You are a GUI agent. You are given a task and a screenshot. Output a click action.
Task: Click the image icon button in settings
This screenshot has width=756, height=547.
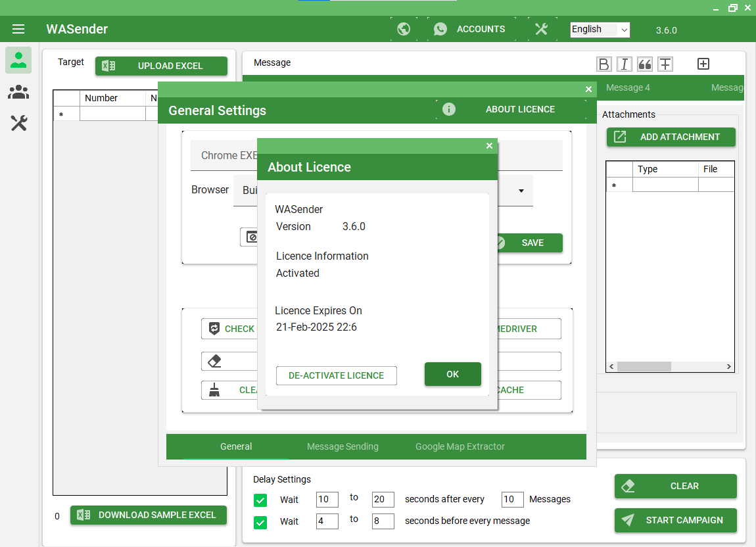[x=250, y=237]
